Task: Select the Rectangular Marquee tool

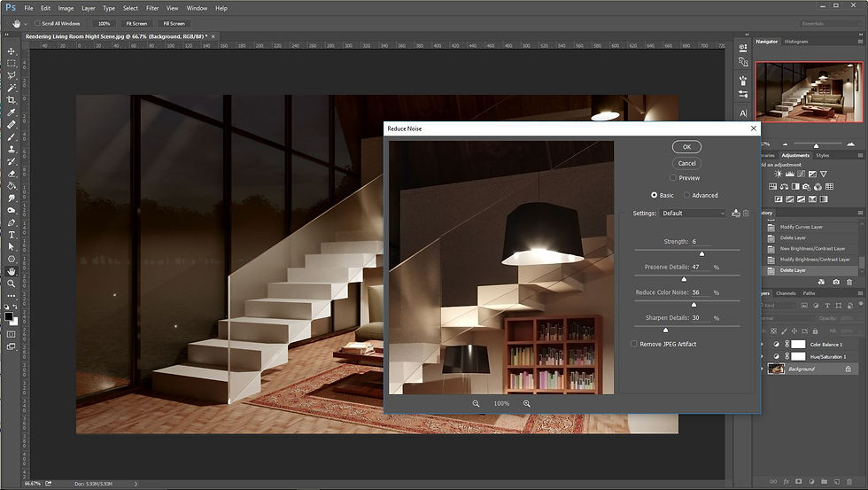Action: click(x=11, y=63)
